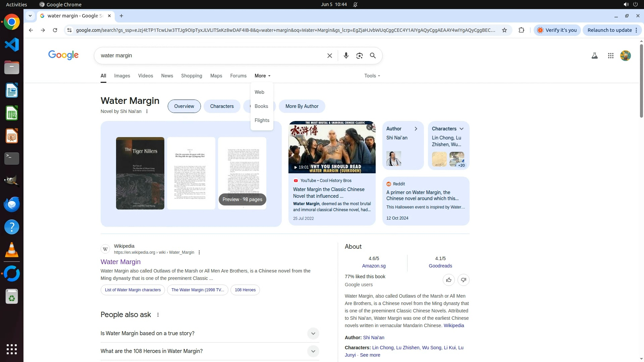Screen dimensions: 644x362
Task: Select the Overview chip
Action: coord(184,106)
